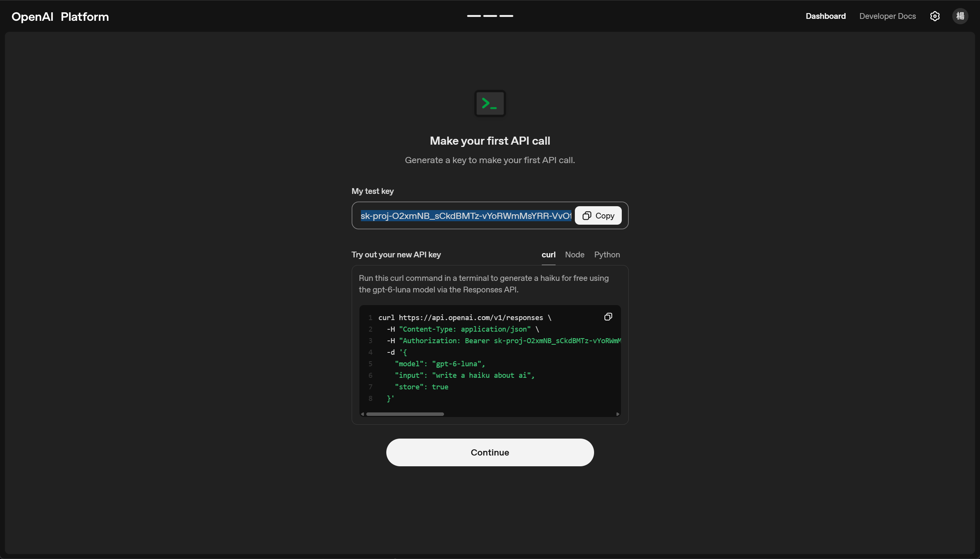Click the Continue button
The image size is (980, 559).
[x=490, y=452]
